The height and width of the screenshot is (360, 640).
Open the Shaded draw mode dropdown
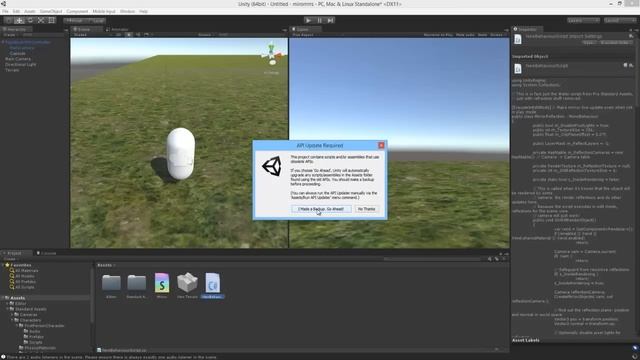tap(92, 35)
